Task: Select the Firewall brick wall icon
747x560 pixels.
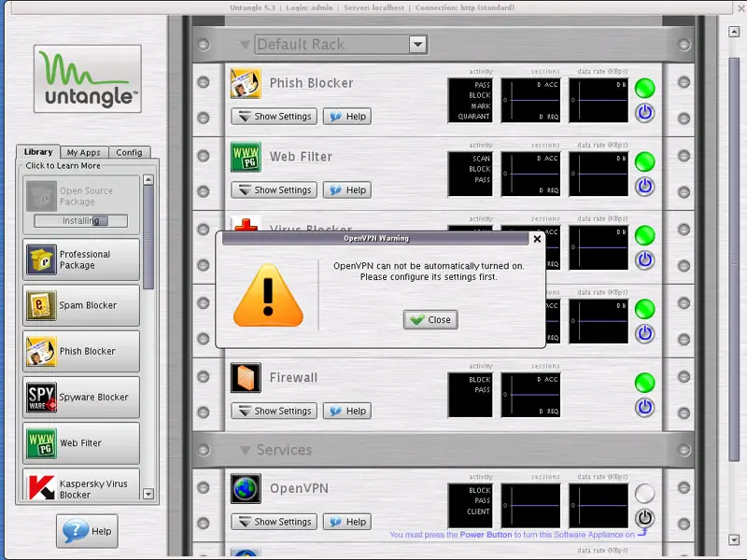Action: pyautogui.click(x=246, y=378)
